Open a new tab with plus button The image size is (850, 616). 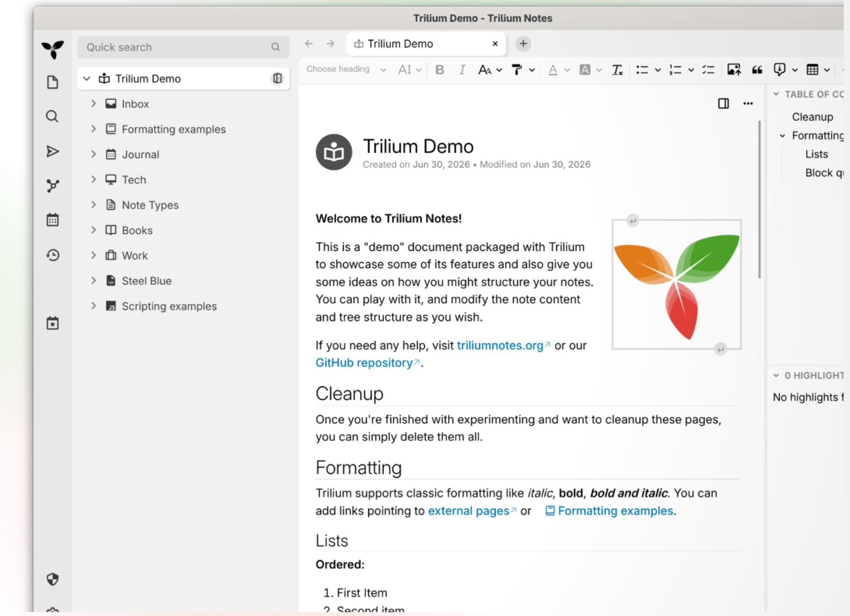tap(523, 44)
